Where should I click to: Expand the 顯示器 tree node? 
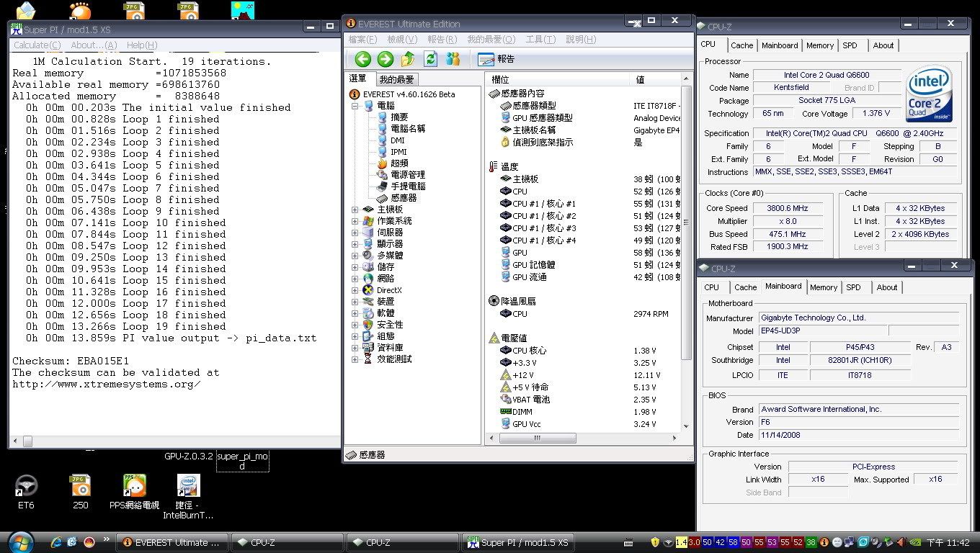coord(355,244)
